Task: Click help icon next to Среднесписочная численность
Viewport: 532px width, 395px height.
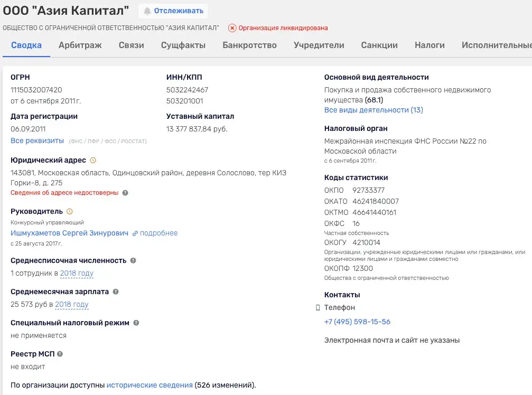Action: pyautogui.click(x=133, y=260)
